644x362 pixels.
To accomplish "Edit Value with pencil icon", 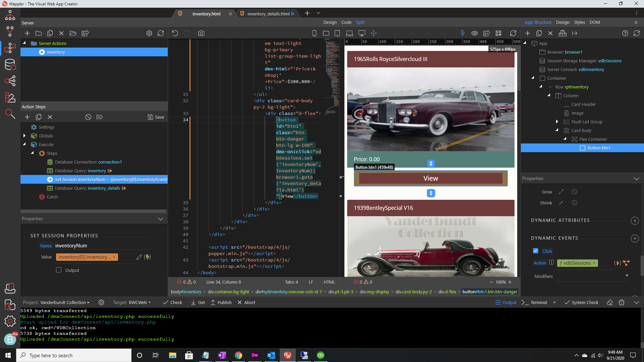I will click(x=139, y=257).
